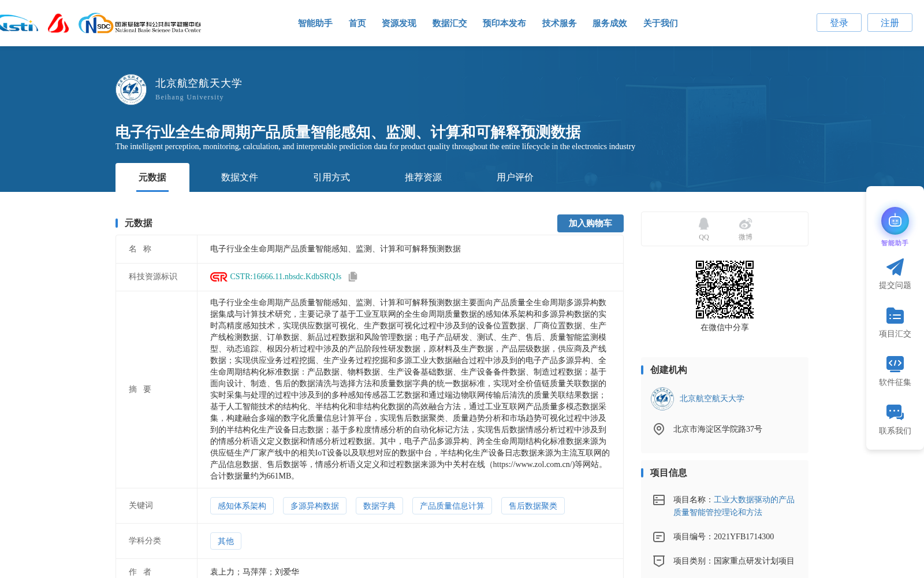Image resolution: width=924 pixels, height=578 pixels.
Task: Copy the CSTR identifier with the copy icon
Action: 353,276
